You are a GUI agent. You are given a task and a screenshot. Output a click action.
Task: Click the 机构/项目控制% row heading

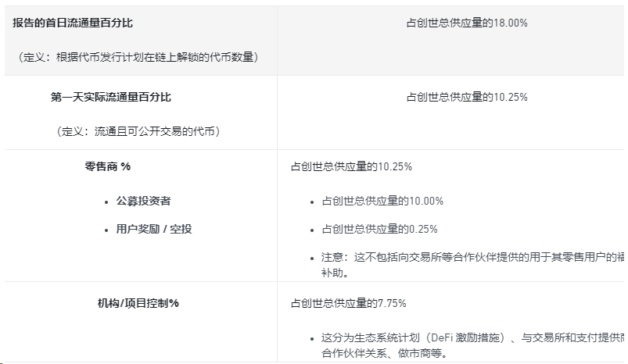point(133,303)
